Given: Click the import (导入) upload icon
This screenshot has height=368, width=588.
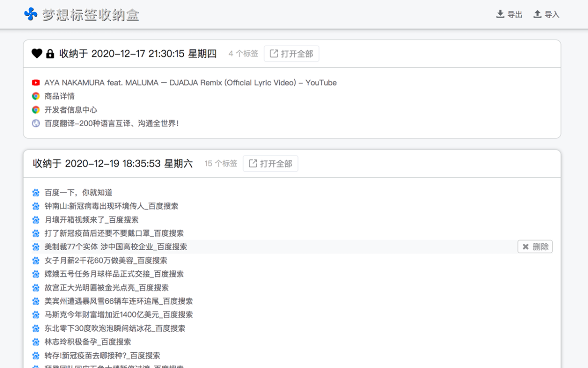Looking at the screenshot, I should click(538, 14).
